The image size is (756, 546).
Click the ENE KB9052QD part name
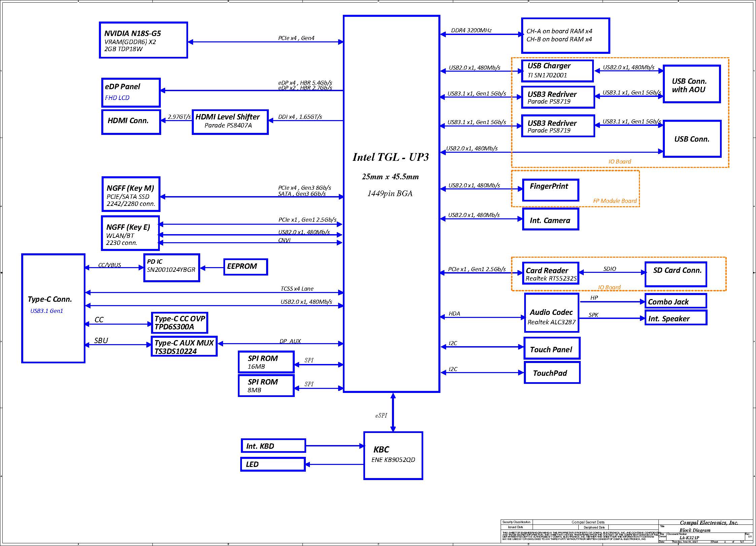click(x=393, y=460)
